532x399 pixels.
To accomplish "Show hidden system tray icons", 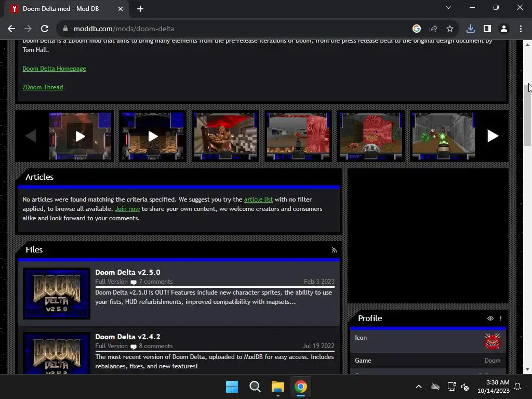I will coord(419,387).
